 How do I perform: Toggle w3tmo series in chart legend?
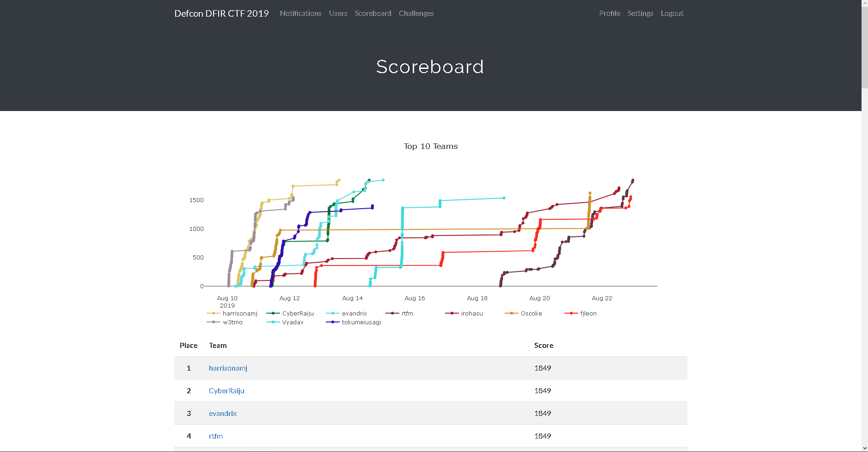point(225,322)
